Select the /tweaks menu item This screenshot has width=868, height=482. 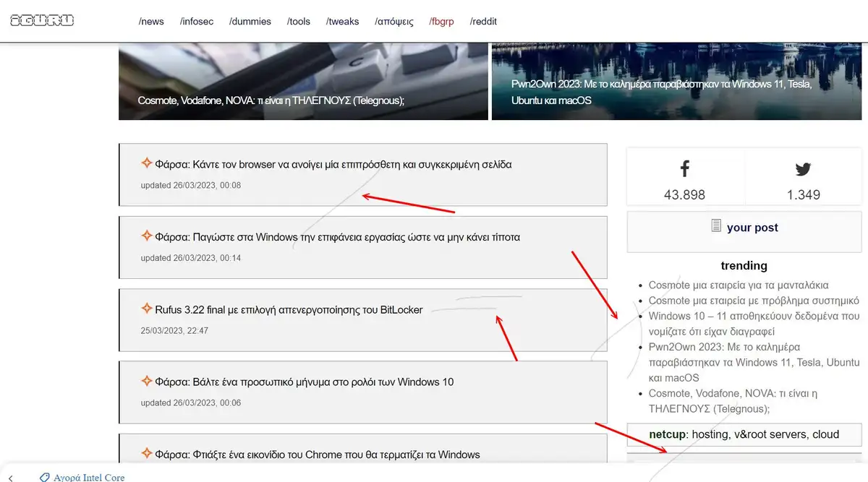[343, 22]
